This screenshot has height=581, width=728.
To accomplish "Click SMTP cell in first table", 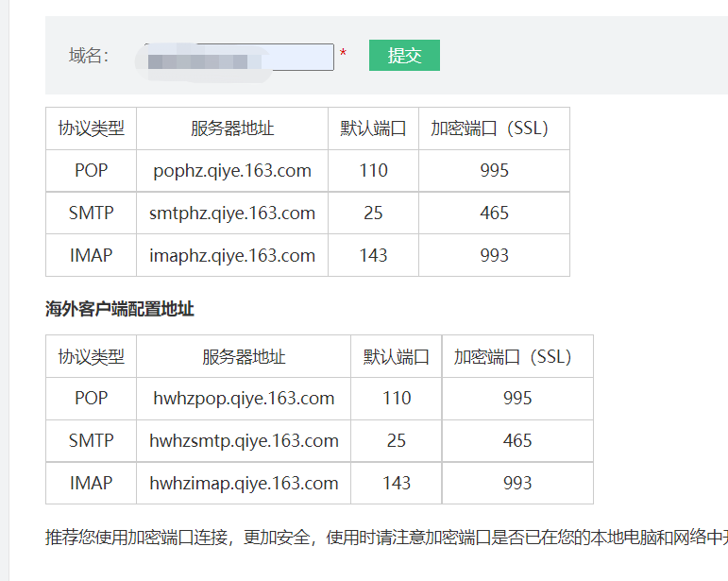I will [91, 213].
